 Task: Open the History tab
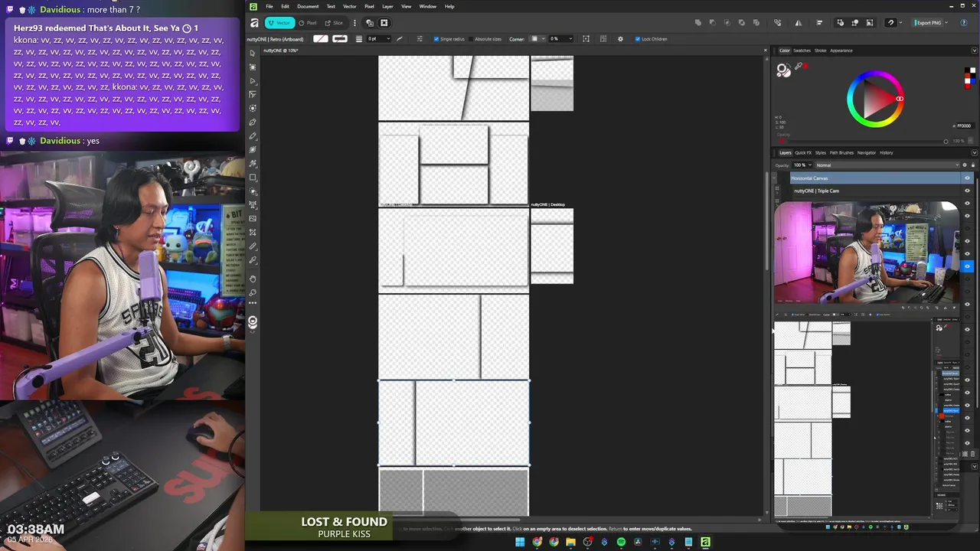point(886,152)
